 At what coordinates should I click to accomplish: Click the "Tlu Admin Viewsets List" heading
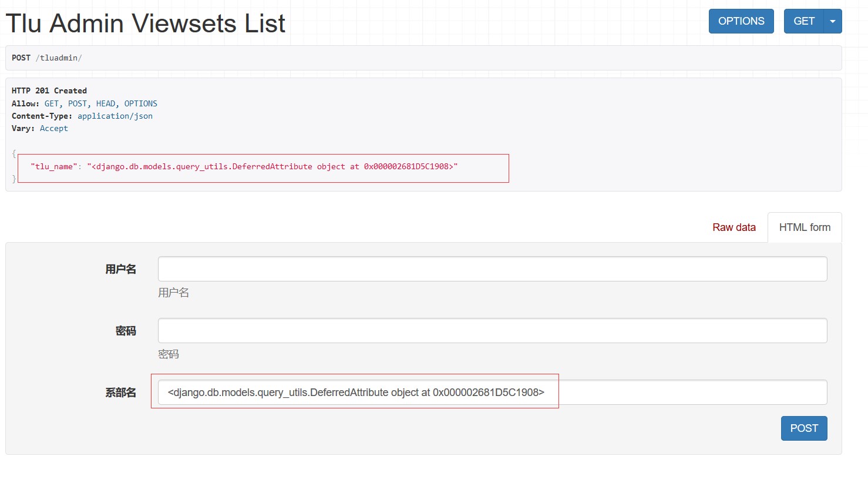coord(146,24)
